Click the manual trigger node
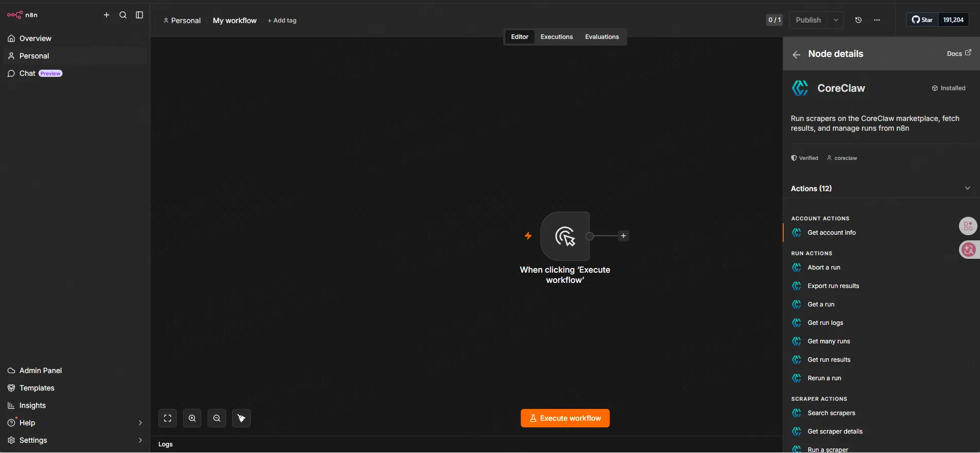The width and height of the screenshot is (980, 453). (x=565, y=236)
